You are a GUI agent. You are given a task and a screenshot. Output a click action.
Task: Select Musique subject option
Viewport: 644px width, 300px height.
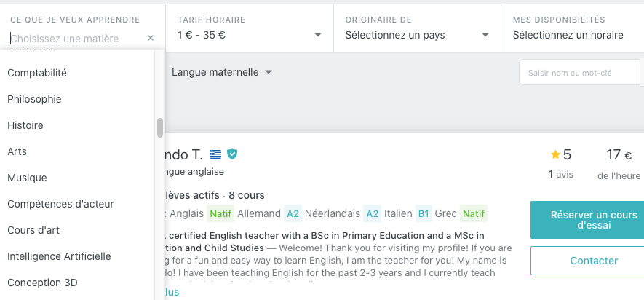(27, 178)
